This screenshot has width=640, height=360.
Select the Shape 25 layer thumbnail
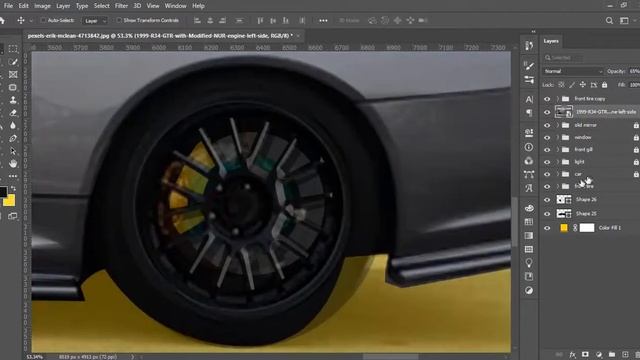click(564, 213)
